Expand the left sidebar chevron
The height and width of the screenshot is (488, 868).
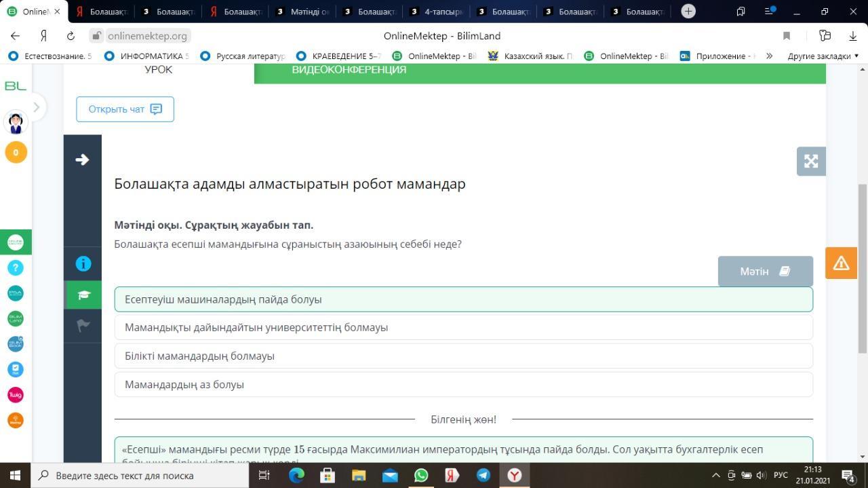[37, 107]
